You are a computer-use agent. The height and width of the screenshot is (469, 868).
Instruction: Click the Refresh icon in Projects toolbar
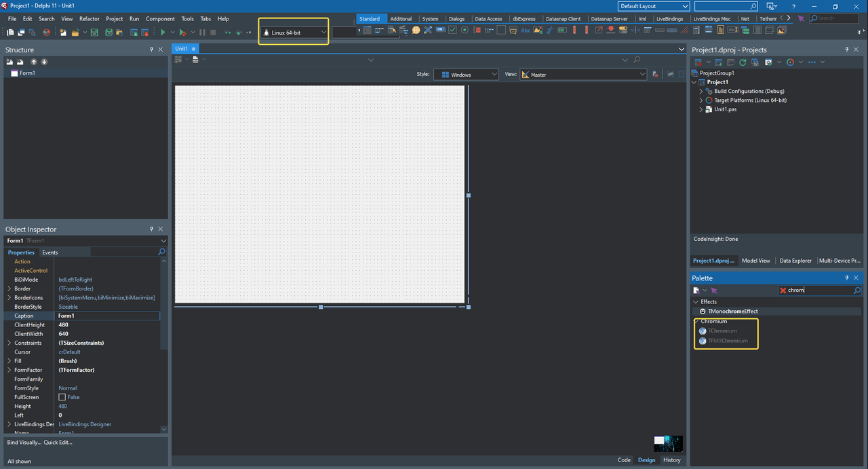743,62
